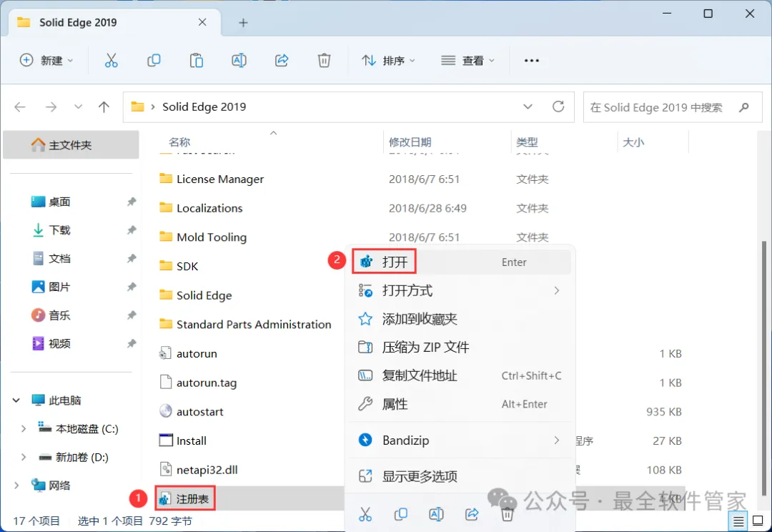772x532 pixels.
Task: Open the New (新建) dropdown
Action: pyautogui.click(x=46, y=61)
